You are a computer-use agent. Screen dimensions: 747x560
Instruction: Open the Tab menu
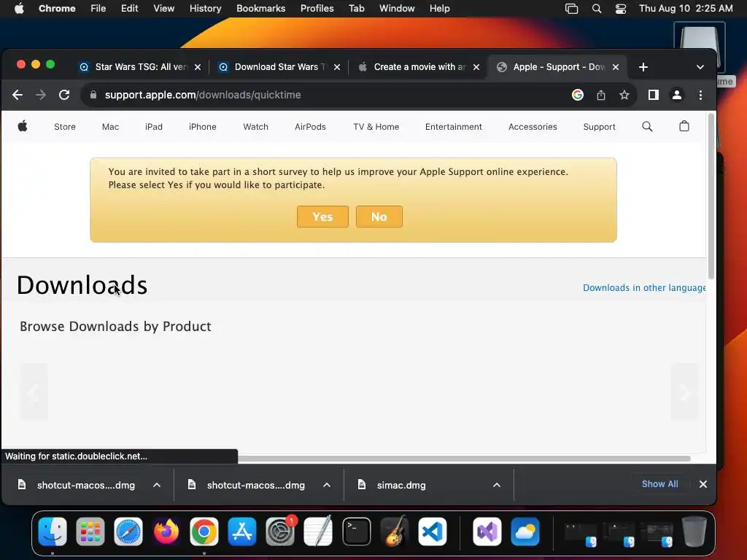(356, 9)
